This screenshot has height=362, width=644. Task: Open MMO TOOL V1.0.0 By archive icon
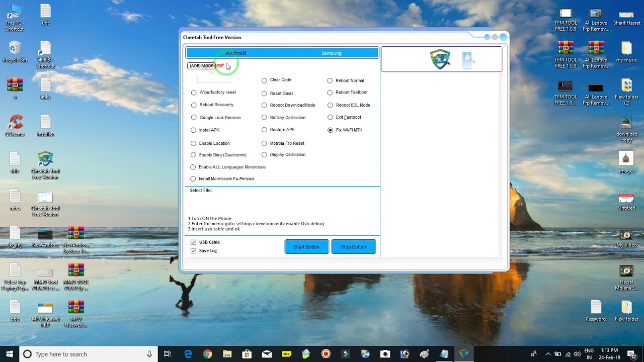click(x=76, y=276)
